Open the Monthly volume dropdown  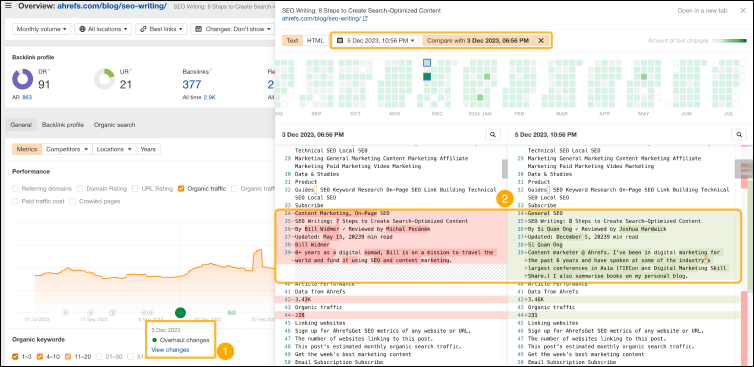(41, 29)
